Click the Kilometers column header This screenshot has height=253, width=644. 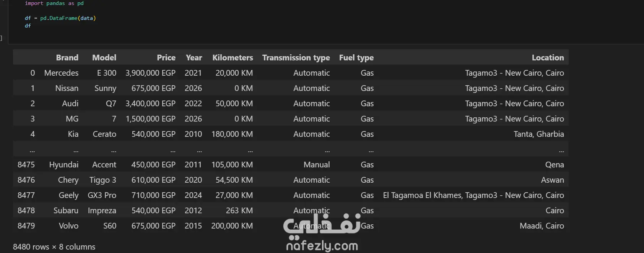point(233,58)
